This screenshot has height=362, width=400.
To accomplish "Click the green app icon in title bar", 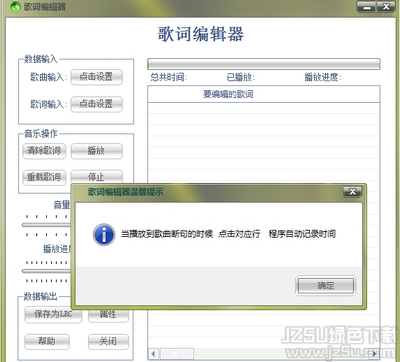I will click(x=15, y=7).
